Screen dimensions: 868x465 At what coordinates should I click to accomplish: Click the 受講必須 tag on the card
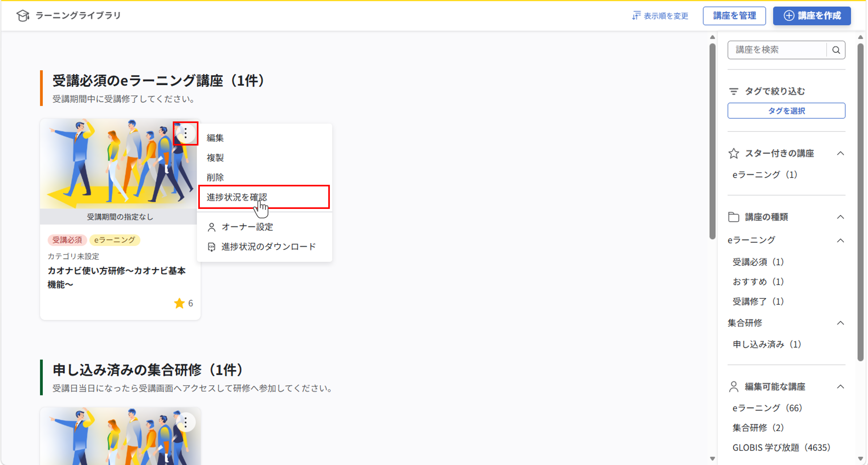(x=67, y=240)
